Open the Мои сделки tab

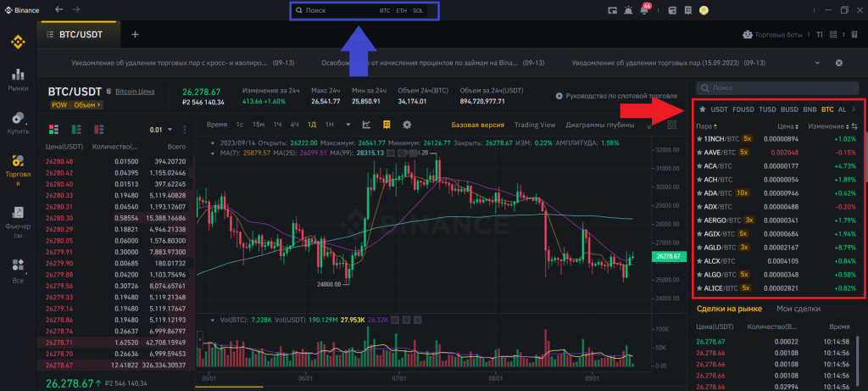798,309
